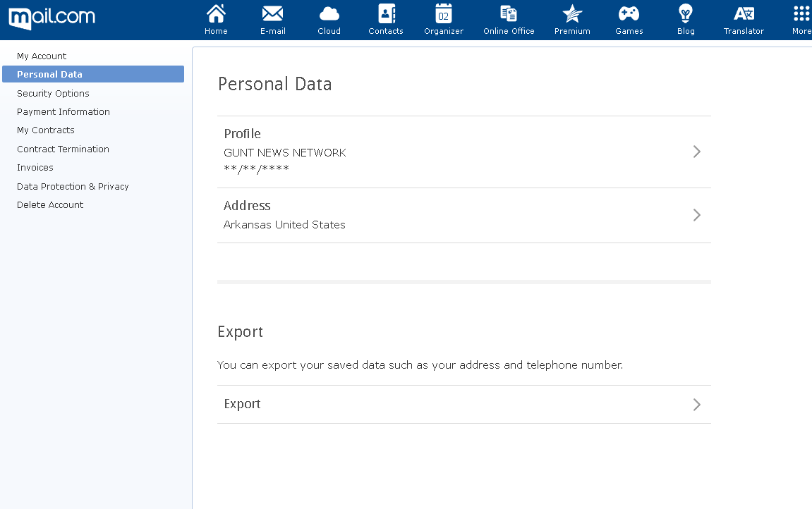
Task: Go to My Contracts
Action: pos(46,130)
